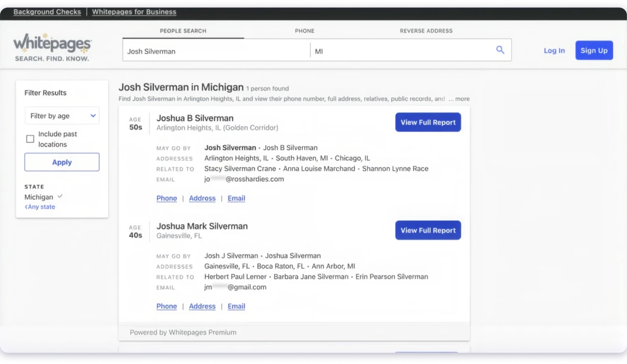Open the Background Checks link
Screen dimensions: 627x364
point(47,12)
